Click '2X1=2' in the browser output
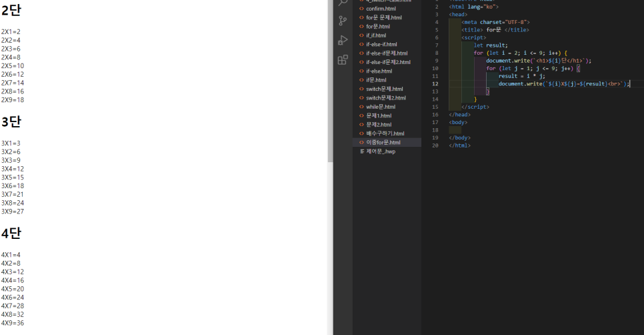Image resolution: width=644 pixels, height=335 pixels. 11,31
